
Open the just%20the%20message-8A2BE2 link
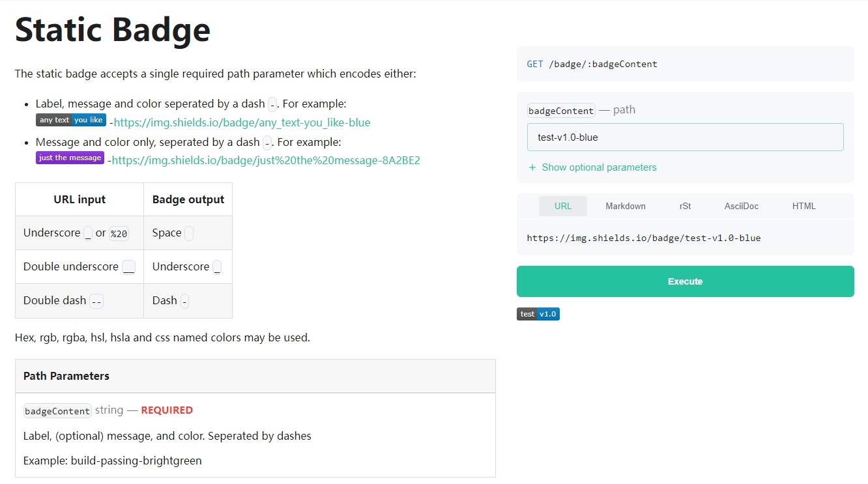click(266, 160)
